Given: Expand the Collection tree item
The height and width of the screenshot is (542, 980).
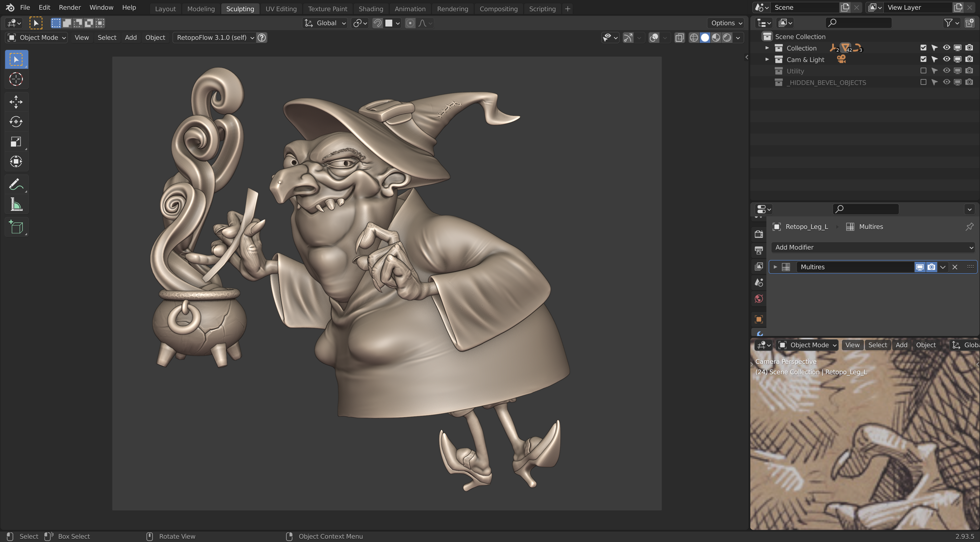Looking at the screenshot, I should [767, 48].
